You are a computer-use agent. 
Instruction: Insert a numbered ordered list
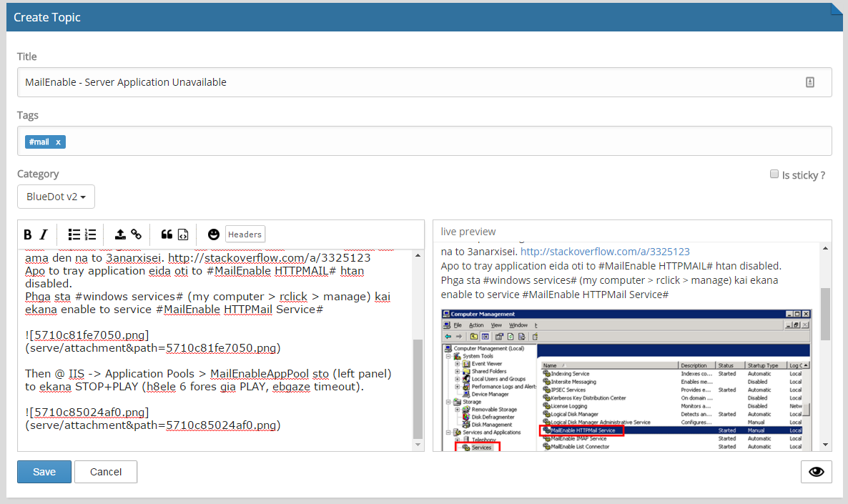point(90,234)
